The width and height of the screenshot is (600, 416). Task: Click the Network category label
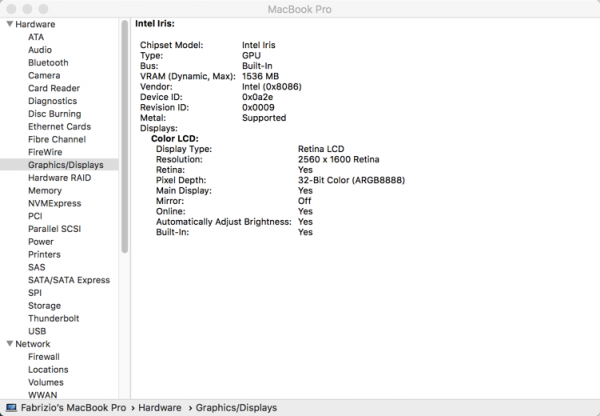(33, 344)
